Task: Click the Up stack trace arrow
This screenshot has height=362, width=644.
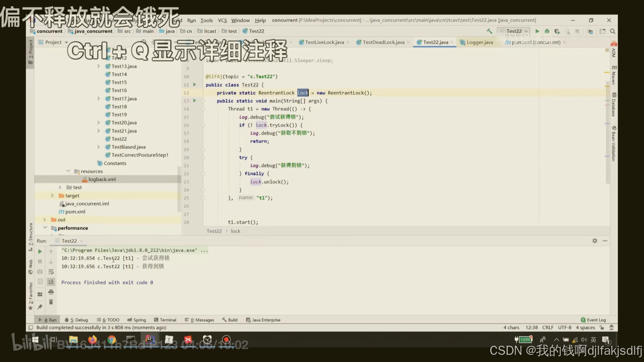Action: click(x=51, y=252)
